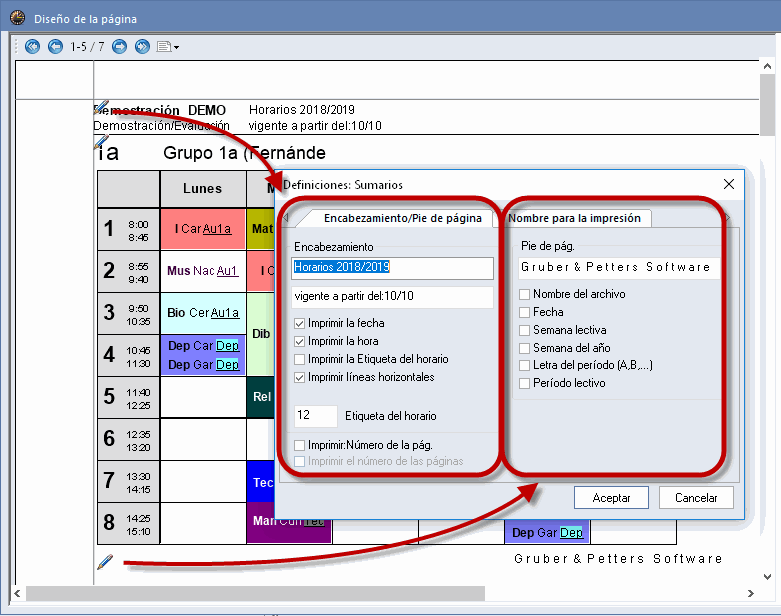Click the Aceptar button

coord(611,497)
